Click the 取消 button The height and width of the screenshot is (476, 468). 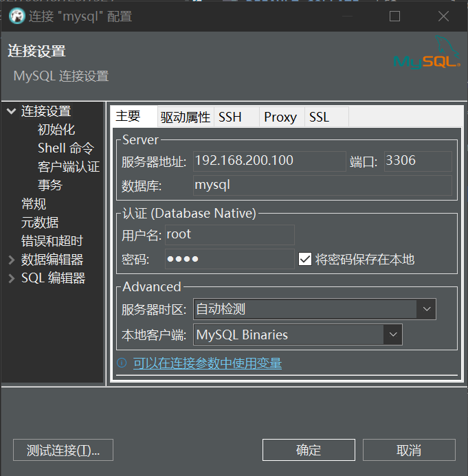(409, 450)
